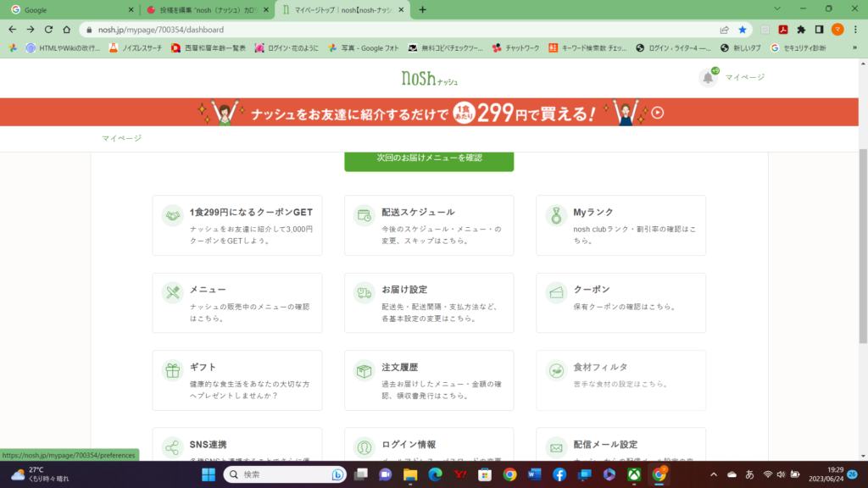
Task: Click the page vertical scrollbar thumb
Action: (x=863, y=247)
